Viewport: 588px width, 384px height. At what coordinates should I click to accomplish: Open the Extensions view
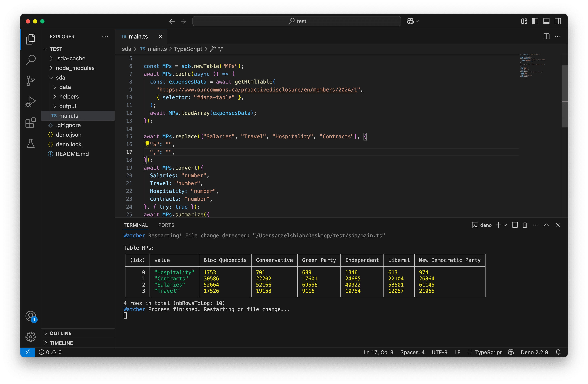(x=31, y=123)
